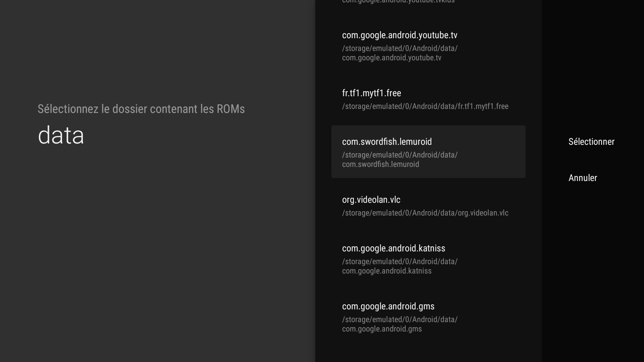The image size is (644, 362).
Task: Click the 'Sélectionnez le dossier contenant les ROMs' heading
Action: pos(141,109)
